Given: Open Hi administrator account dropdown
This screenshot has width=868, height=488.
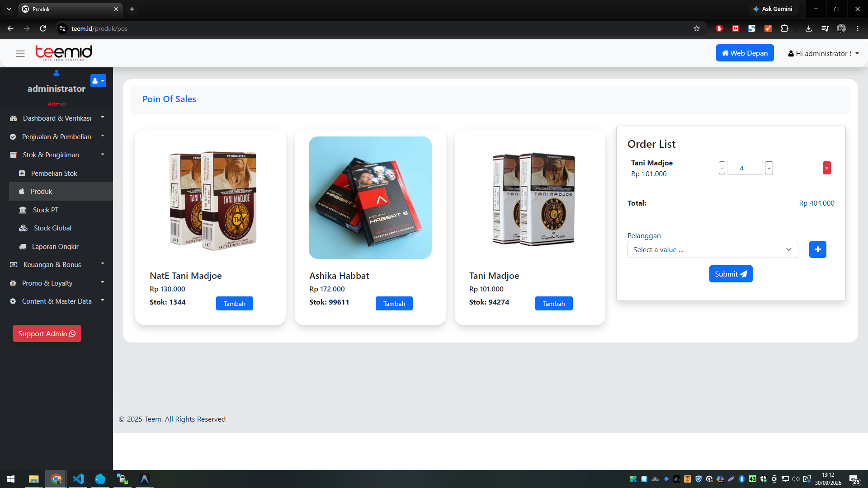Looking at the screenshot, I should click(x=823, y=53).
